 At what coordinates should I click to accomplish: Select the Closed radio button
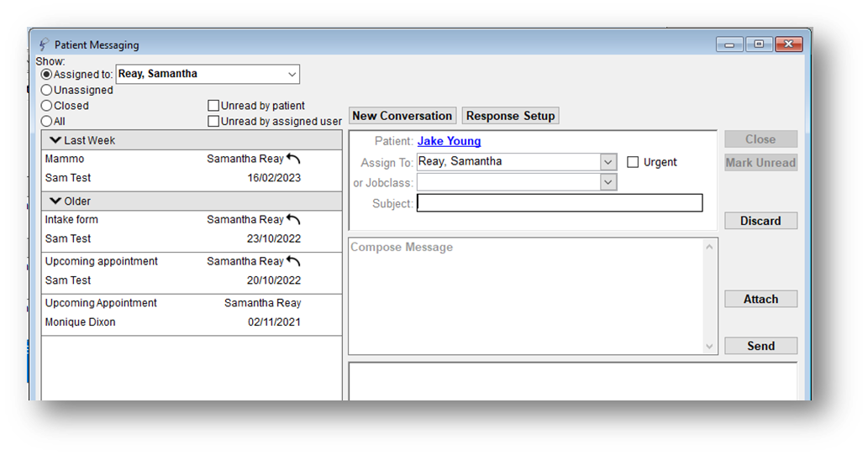point(46,105)
